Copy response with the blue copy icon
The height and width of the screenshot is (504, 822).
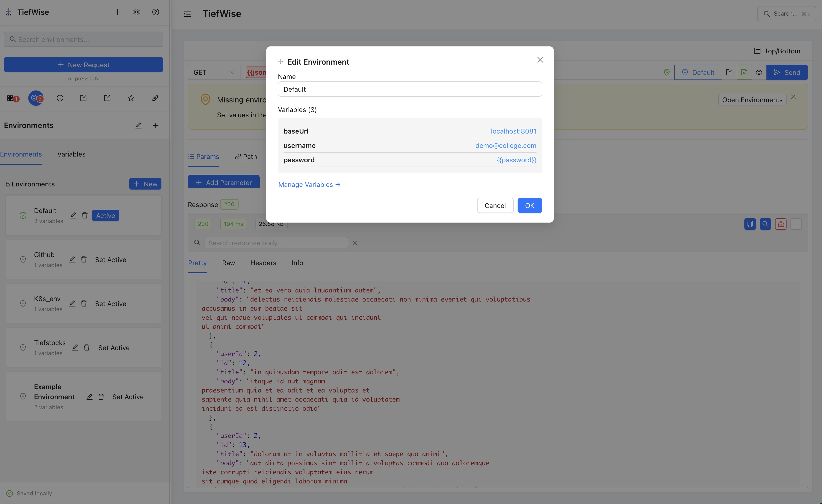click(x=750, y=224)
